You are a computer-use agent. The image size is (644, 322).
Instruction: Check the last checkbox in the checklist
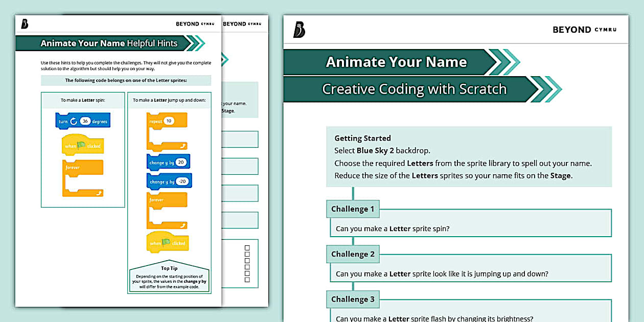[x=247, y=279]
